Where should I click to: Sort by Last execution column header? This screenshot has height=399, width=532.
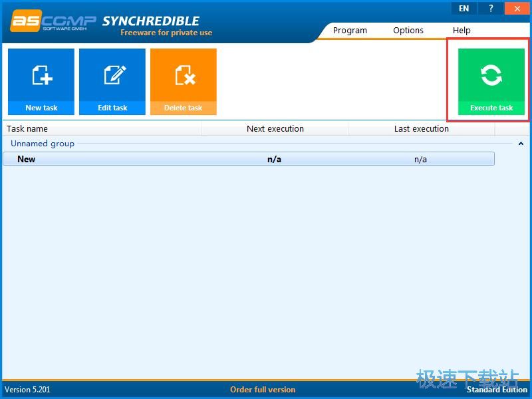422,128
